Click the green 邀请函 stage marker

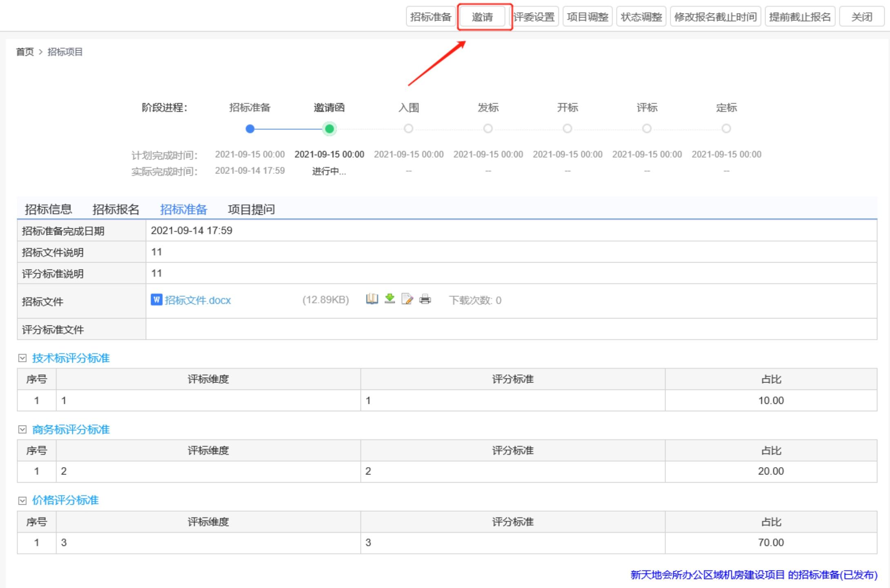(x=329, y=129)
